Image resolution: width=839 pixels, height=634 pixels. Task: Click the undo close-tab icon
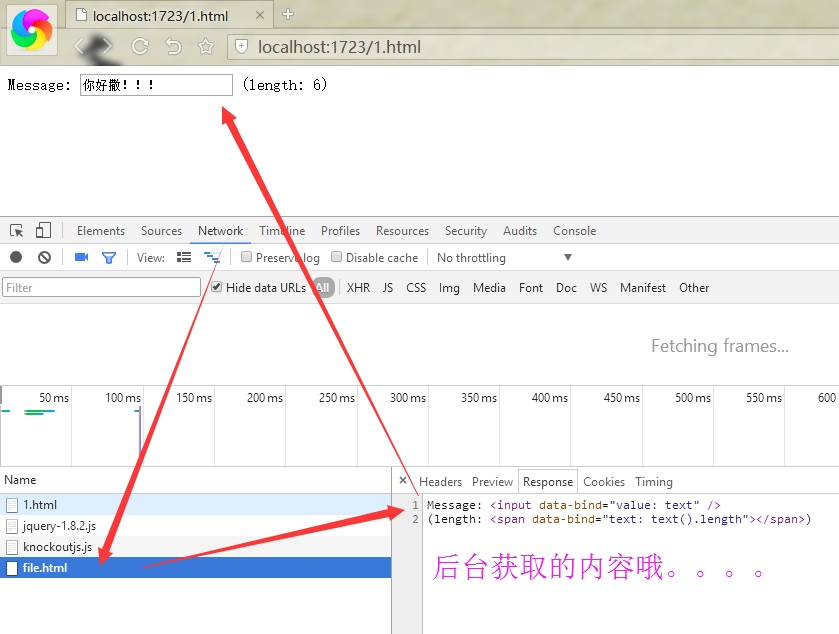click(x=173, y=47)
